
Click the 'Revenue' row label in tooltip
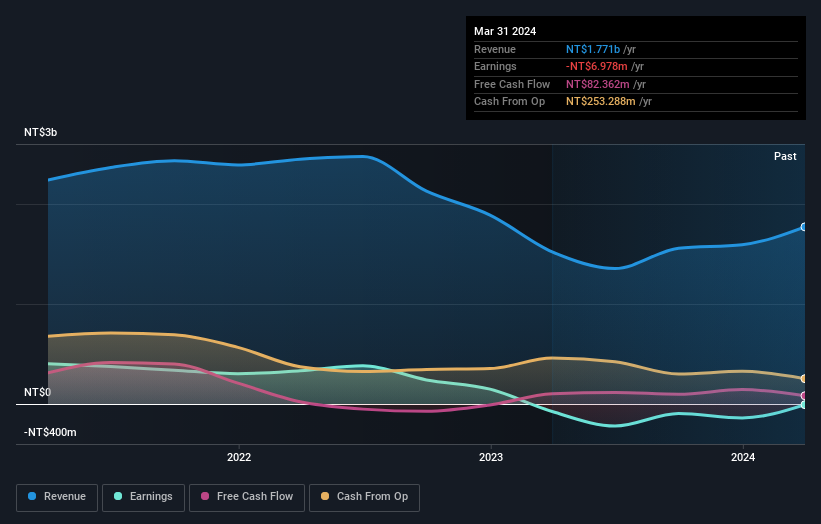click(x=495, y=49)
